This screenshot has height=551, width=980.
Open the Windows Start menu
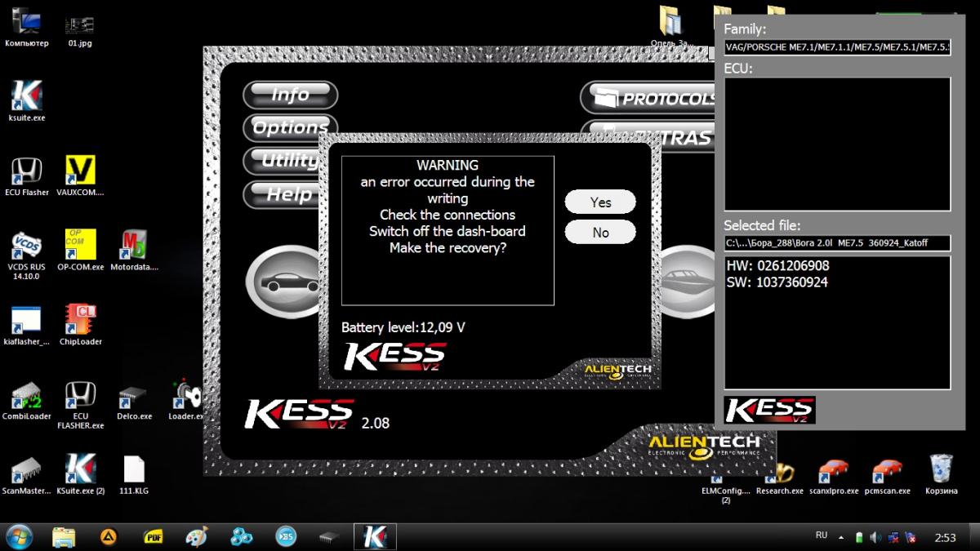pos(19,536)
